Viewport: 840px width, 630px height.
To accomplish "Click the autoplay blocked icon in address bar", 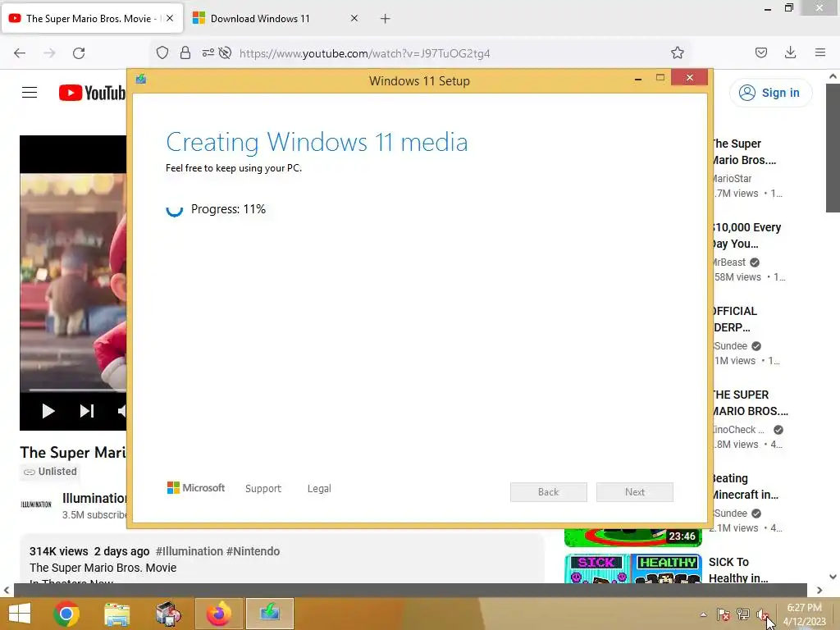I will [x=225, y=52].
